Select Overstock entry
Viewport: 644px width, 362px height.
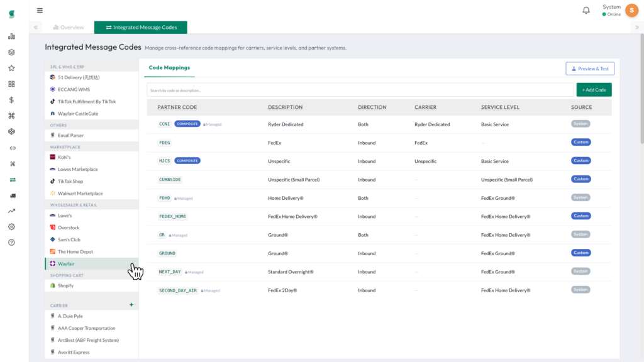click(92, 228)
